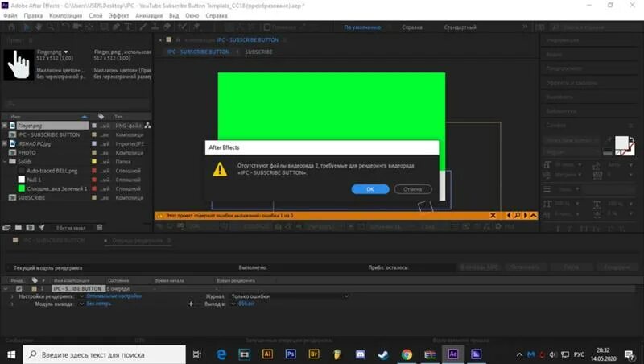The width and height of the screenshot is (644, 364).
Task: Click the best settings render link
Action: pyautogui.click(x=114, y=296)
